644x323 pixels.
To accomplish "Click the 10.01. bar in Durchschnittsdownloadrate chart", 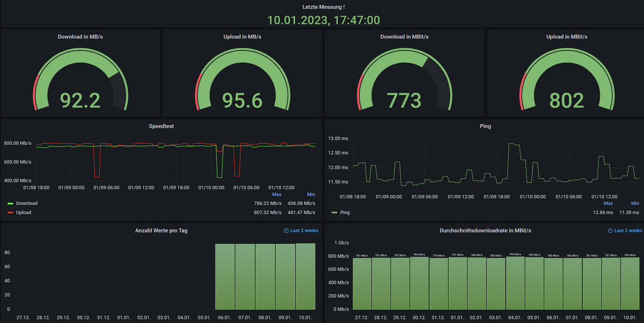I will (630, 283).
